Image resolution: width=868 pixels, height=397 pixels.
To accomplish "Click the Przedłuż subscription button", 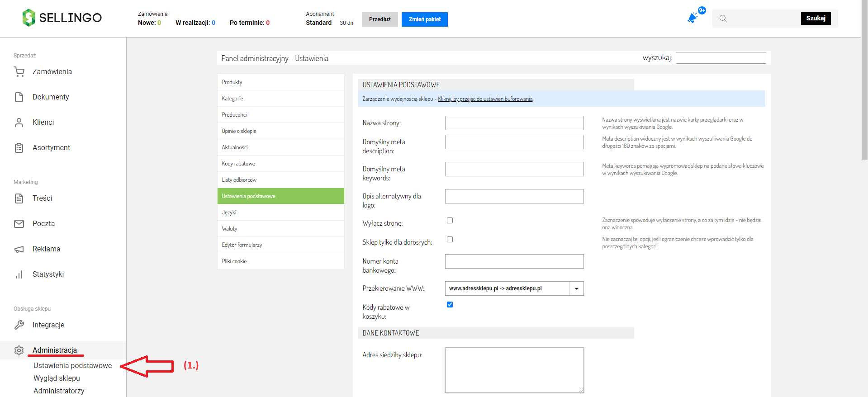I will coord(380,19).
